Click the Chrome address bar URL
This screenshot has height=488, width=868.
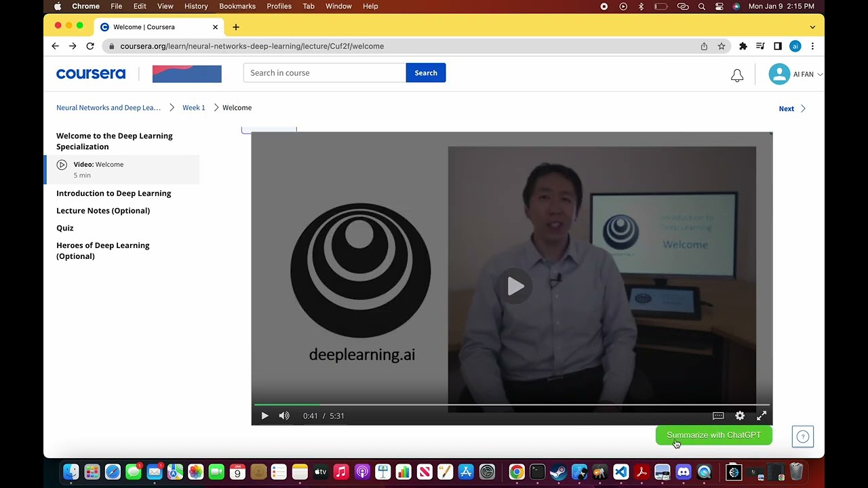(x=252, y=46)
